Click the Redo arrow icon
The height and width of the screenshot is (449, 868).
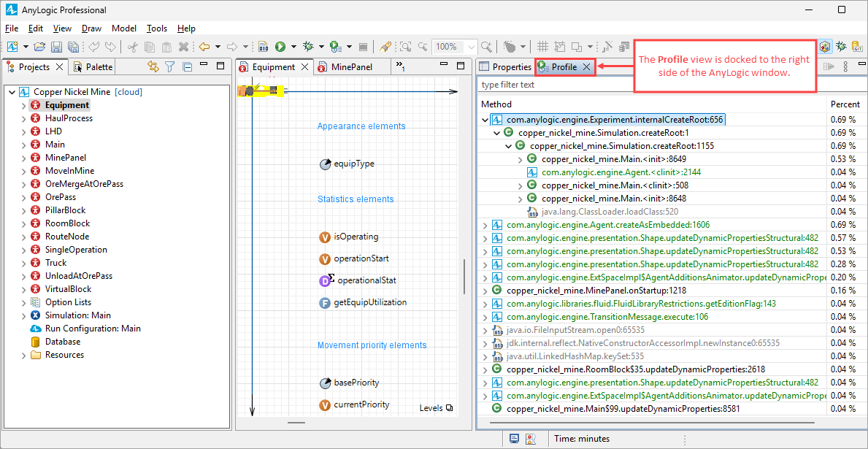[x=111, y=47]
